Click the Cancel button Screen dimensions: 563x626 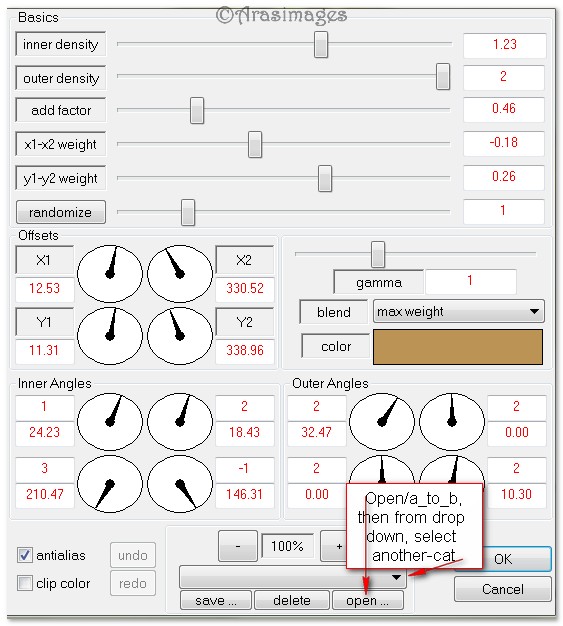coord(503,589)
